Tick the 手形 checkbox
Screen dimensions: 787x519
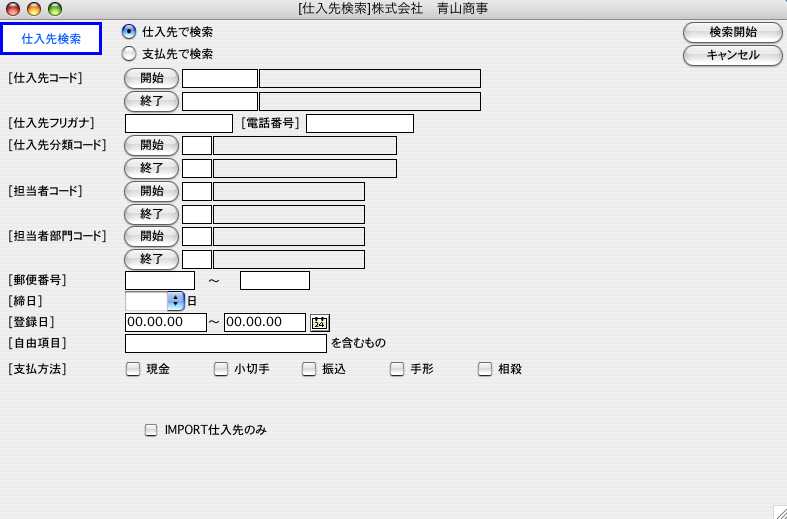click(x=397, y=369)
